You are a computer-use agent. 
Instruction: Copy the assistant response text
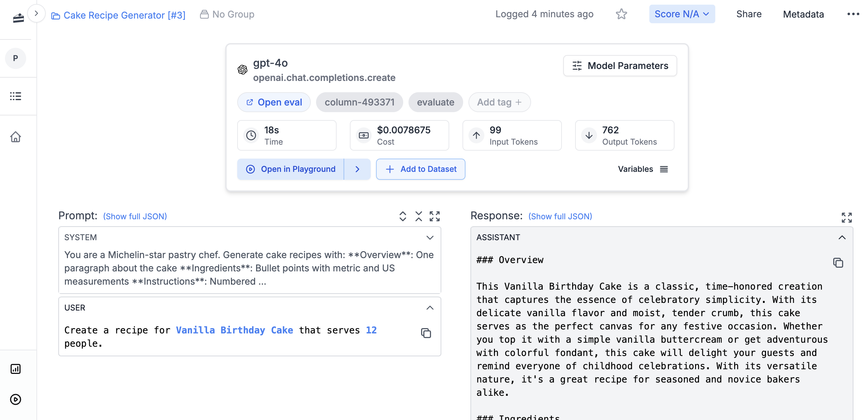click(x=838, y=262)
